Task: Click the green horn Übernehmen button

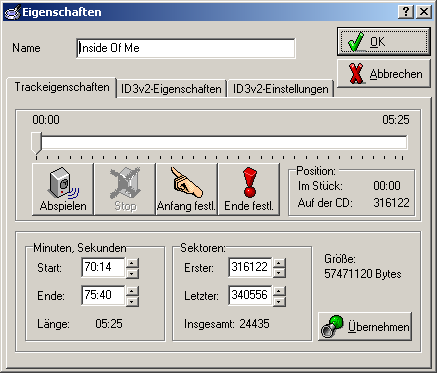Action: (365, 326)
